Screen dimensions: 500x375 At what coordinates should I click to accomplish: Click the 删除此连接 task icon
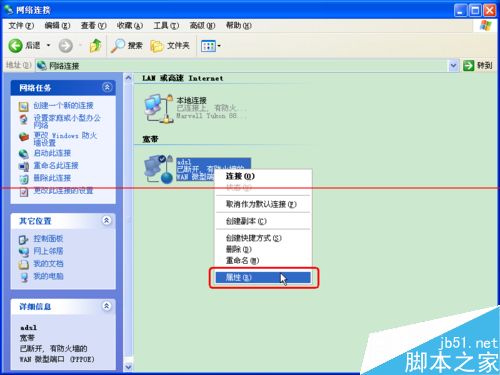(24, 179)
